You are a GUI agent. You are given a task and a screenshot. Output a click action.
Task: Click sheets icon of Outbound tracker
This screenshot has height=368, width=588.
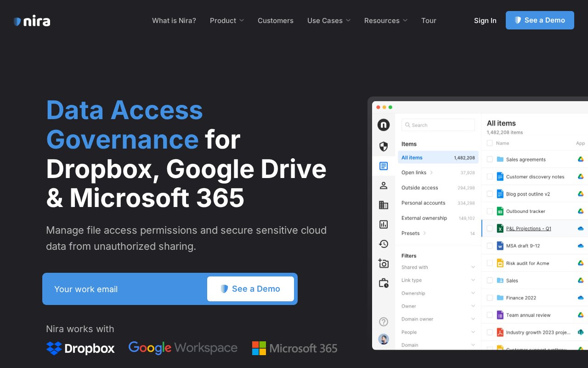pos(500,211)
